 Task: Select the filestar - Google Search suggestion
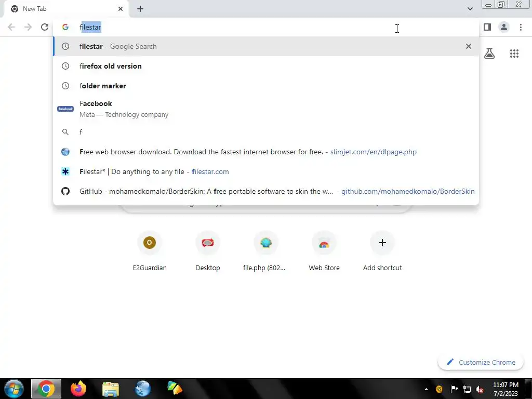266,46
